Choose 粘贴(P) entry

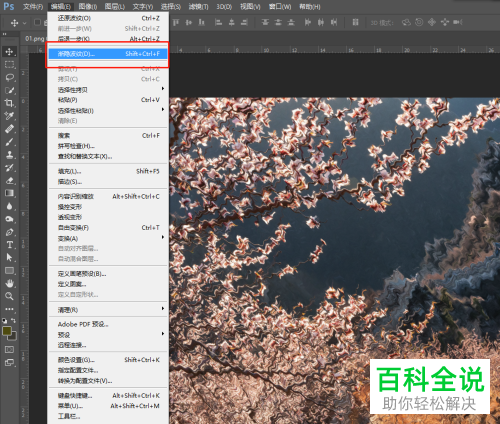(x=108, y=100)
